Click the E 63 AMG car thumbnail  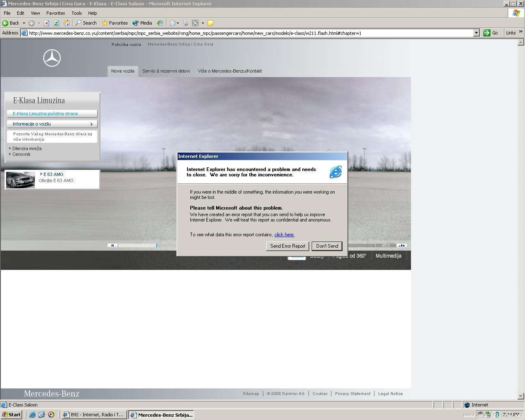pos(21,180)
